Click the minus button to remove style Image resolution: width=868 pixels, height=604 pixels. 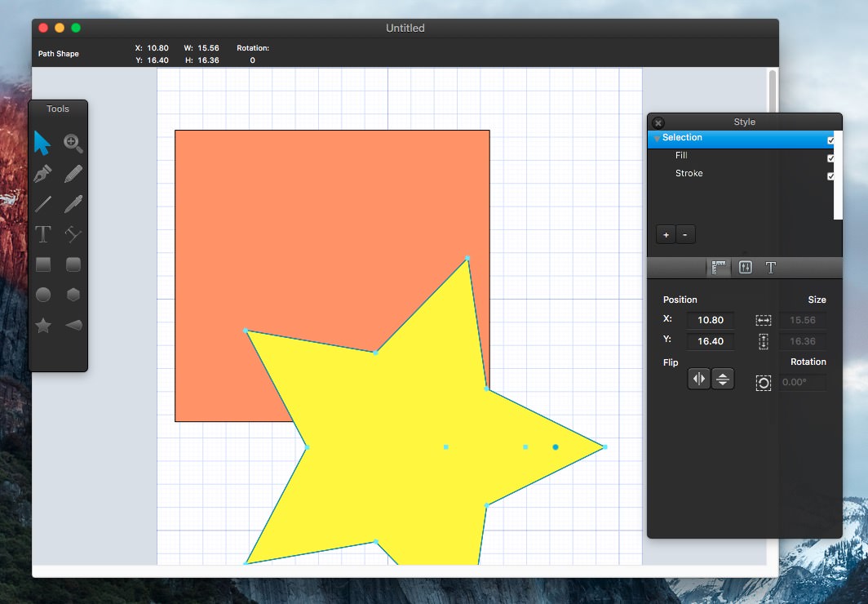tap(684, 235)
